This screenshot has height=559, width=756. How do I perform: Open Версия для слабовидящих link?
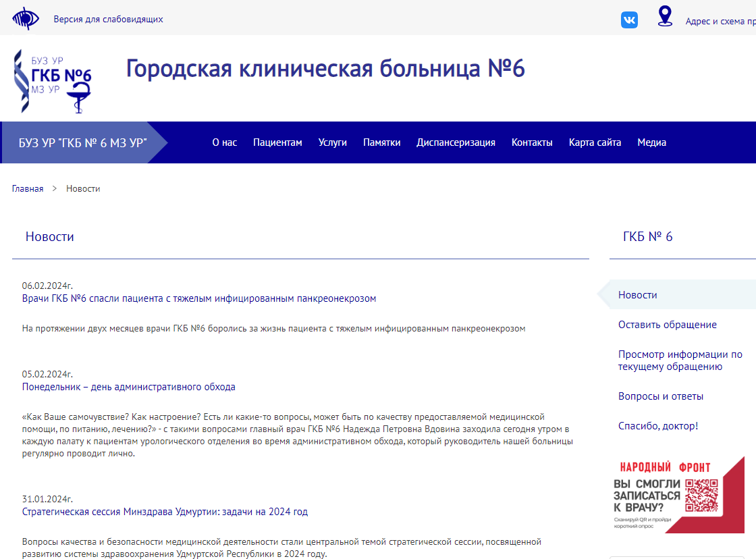(x=108, y=20)
